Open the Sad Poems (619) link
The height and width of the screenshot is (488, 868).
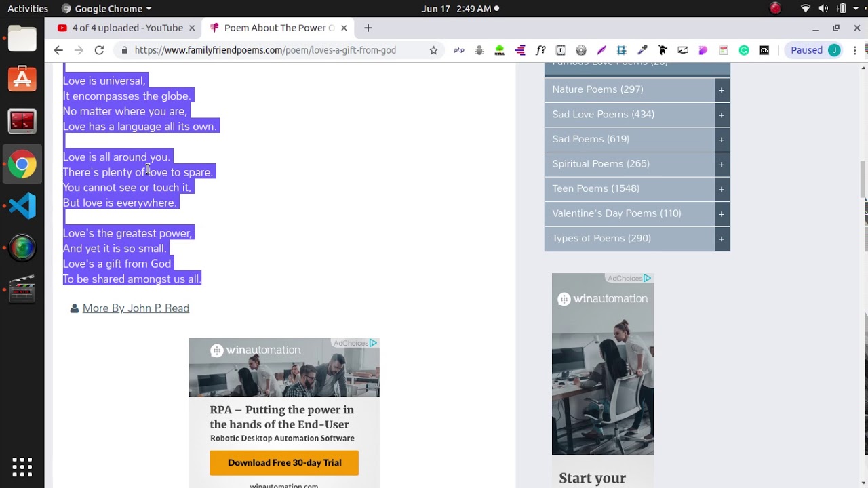tap(591, 139)
